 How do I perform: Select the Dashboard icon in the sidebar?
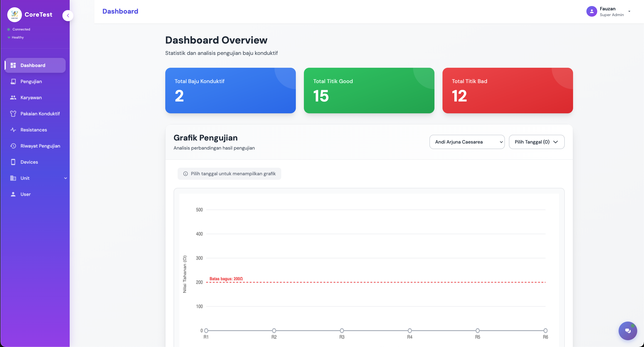tap(14, 65)
